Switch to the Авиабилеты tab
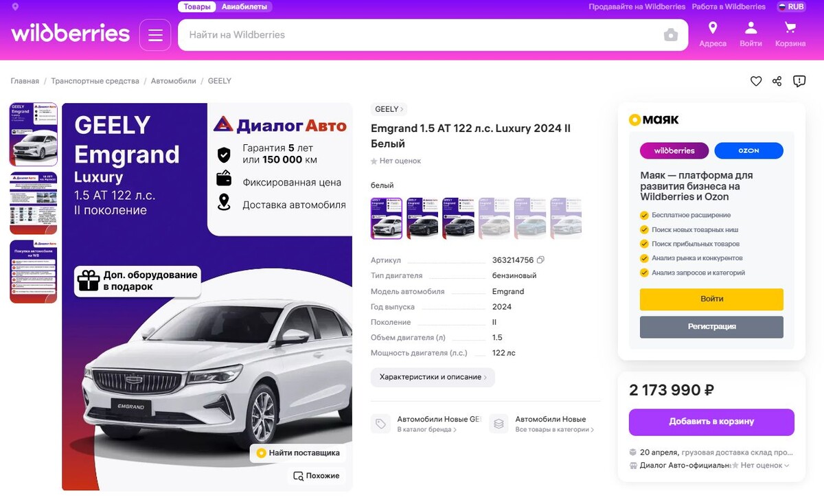The image size is (824, 504). pyautogui.click(x=245, y=7)
